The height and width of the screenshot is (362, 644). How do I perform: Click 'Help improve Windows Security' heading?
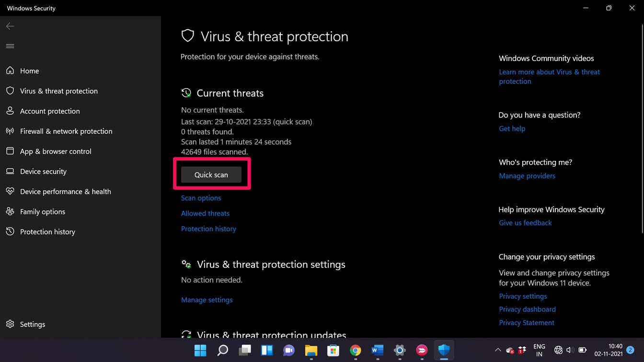(x=552, y=209)
